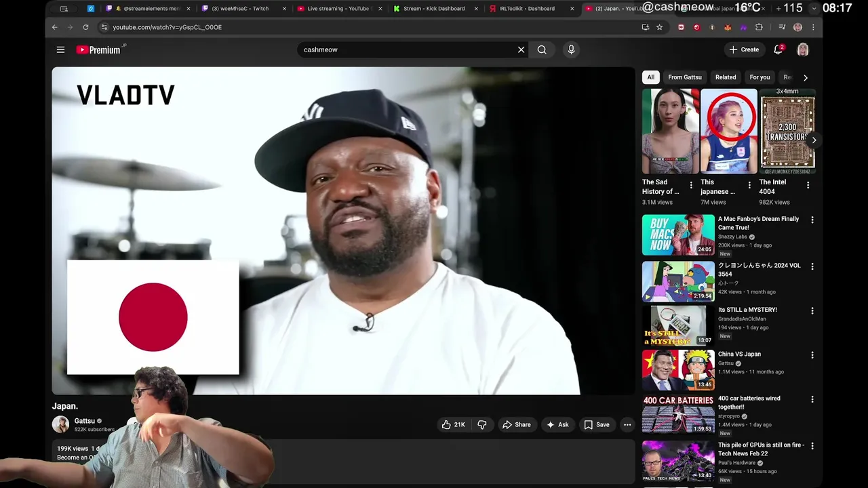Click the Share button
The width and height of the screenshot is (868, 488).
click(516, 425)
